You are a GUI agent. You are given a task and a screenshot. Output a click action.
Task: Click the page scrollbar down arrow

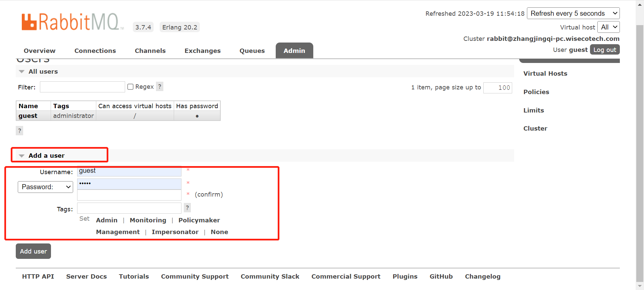pos(640,286)
